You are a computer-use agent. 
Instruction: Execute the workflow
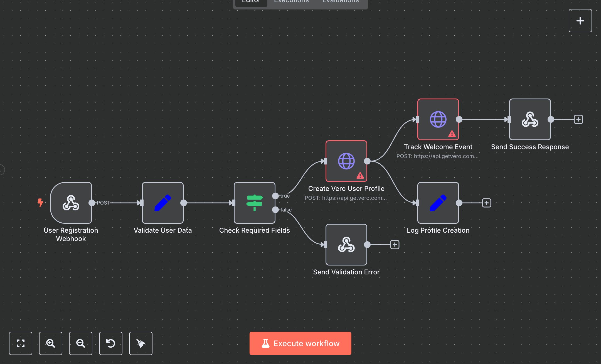coord(300,343)
